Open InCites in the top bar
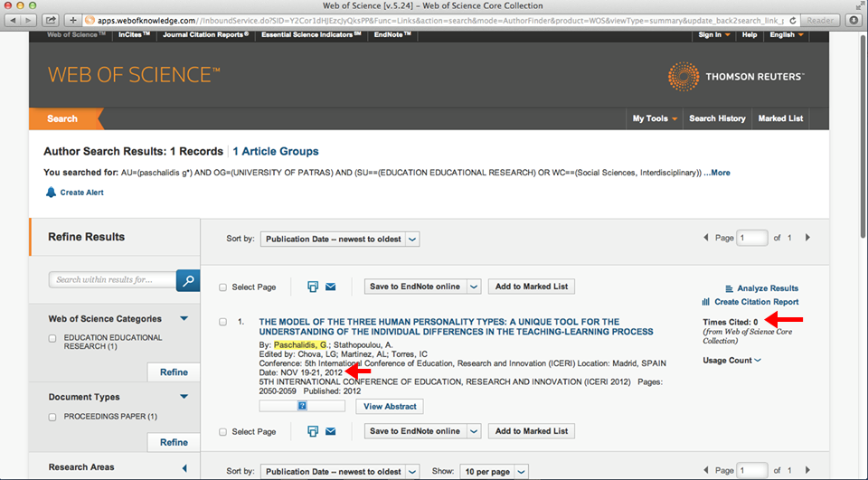868x480 pixels. click(x=134, y=35)
